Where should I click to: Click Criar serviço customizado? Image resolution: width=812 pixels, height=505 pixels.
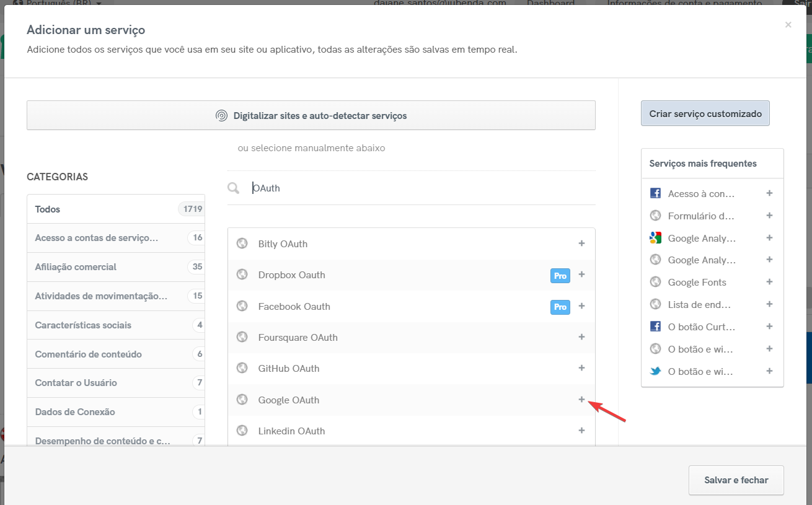[x=705, y=113]
